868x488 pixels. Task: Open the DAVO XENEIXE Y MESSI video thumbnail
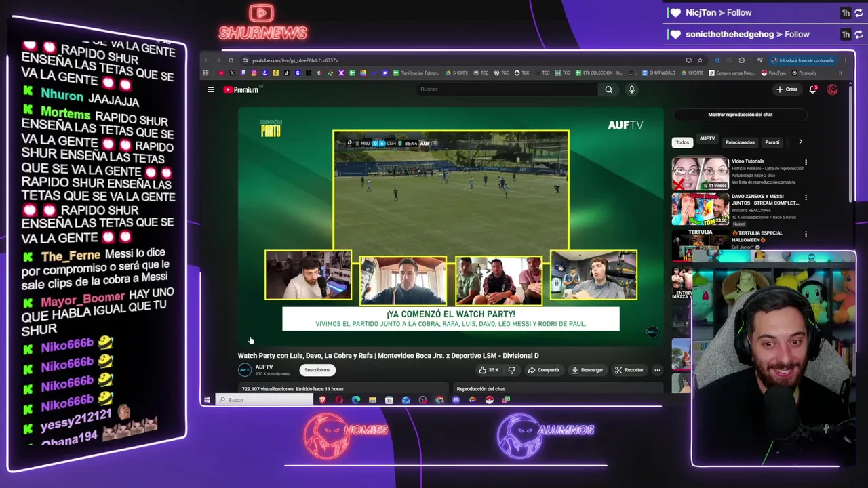[x=700, y=209]
